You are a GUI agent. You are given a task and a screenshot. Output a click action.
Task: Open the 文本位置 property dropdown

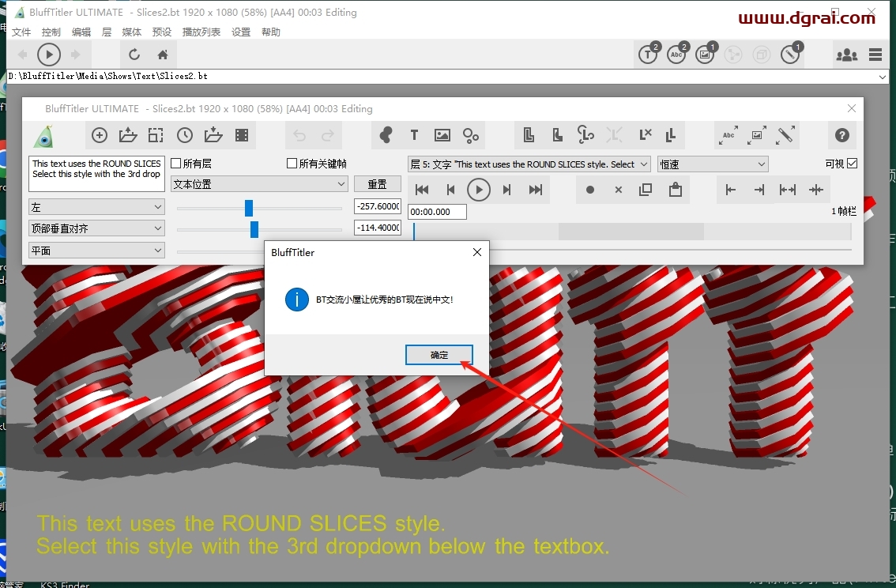(x=259, y=184)
